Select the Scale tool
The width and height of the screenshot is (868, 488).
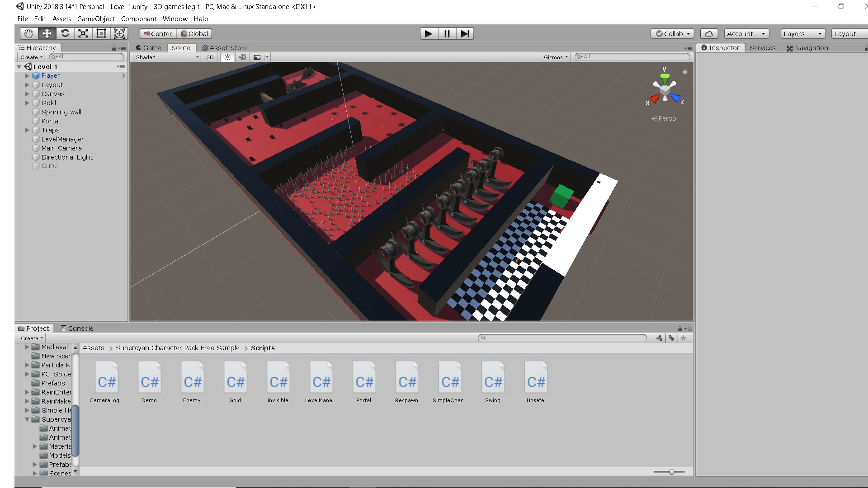point(83,33)
